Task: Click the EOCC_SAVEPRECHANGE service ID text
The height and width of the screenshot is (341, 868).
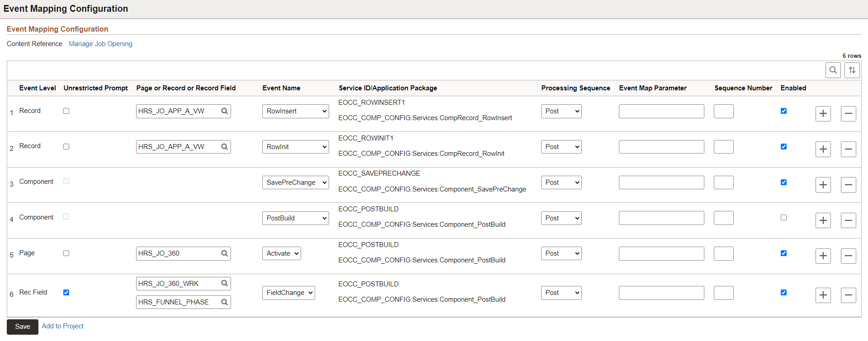Action: (379, 173)
